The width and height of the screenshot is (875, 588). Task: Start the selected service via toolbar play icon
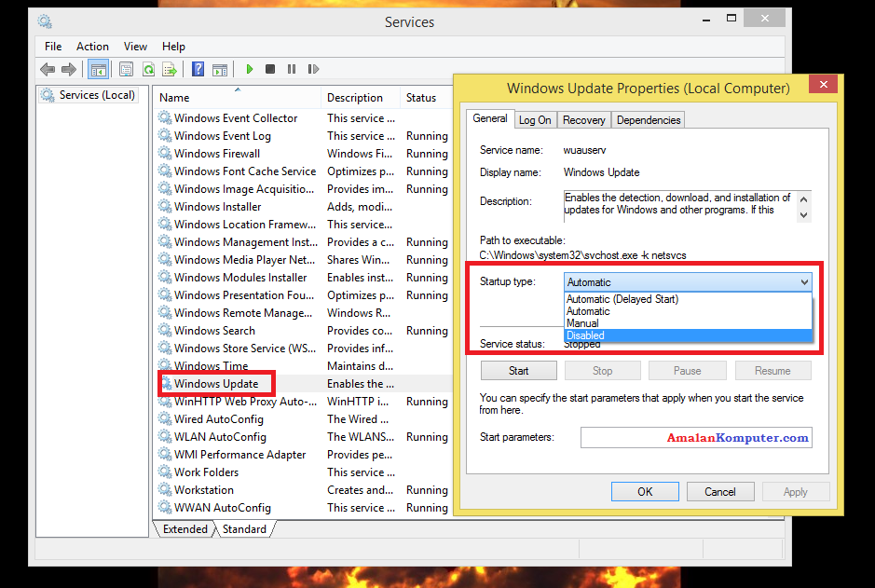[249, 68]
